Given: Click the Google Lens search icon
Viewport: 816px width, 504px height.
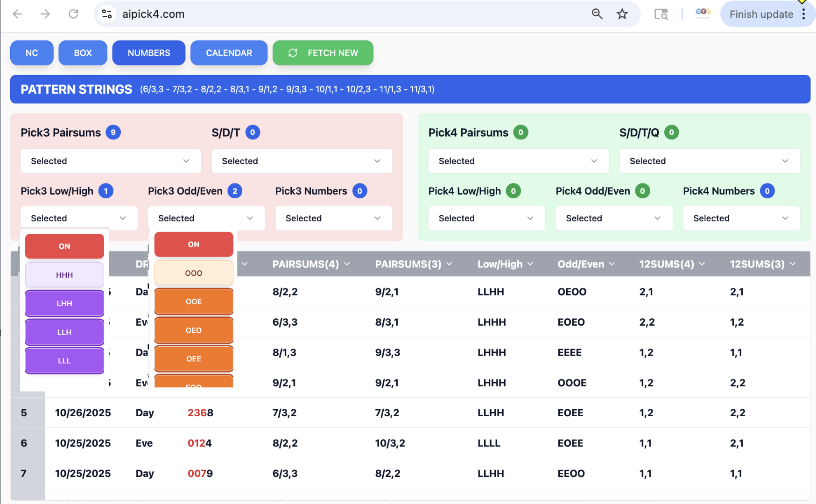Looking at the screenshot, I should [x=661, y=14].
